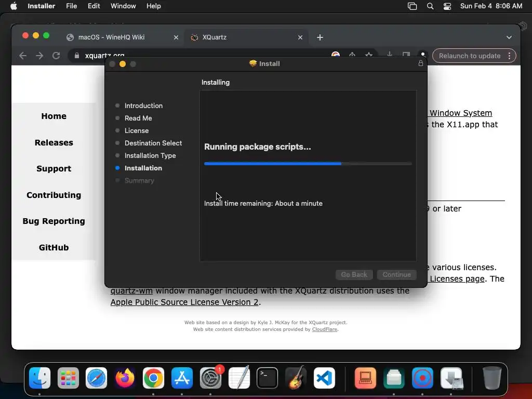Click the Continue button in installer
Image resolution: width=532 pixels, height=399 pixels.
pos(396,274)
